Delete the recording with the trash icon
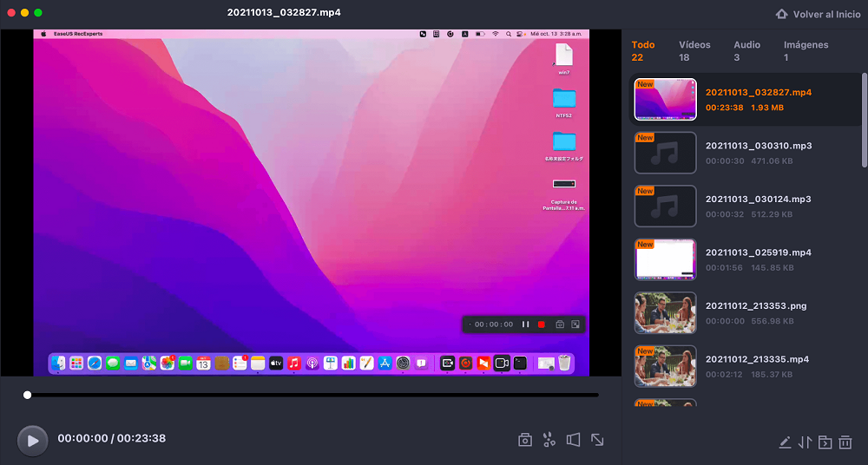The width and height of the screenshot is (868, 465). pos(845,442)
